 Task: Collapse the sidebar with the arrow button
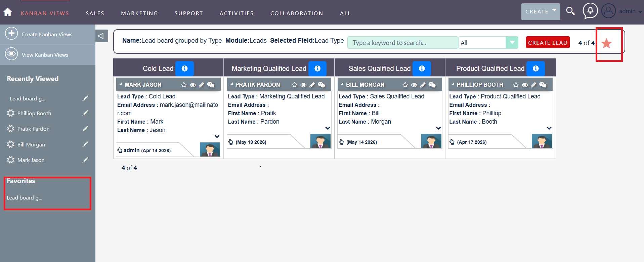tap(101, 36)
